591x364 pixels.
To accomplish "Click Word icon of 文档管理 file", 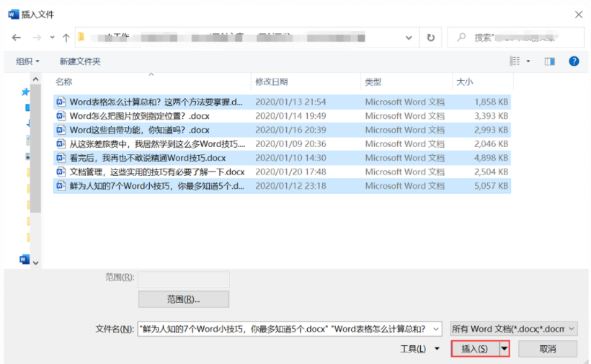I will [x=61, y=172].
